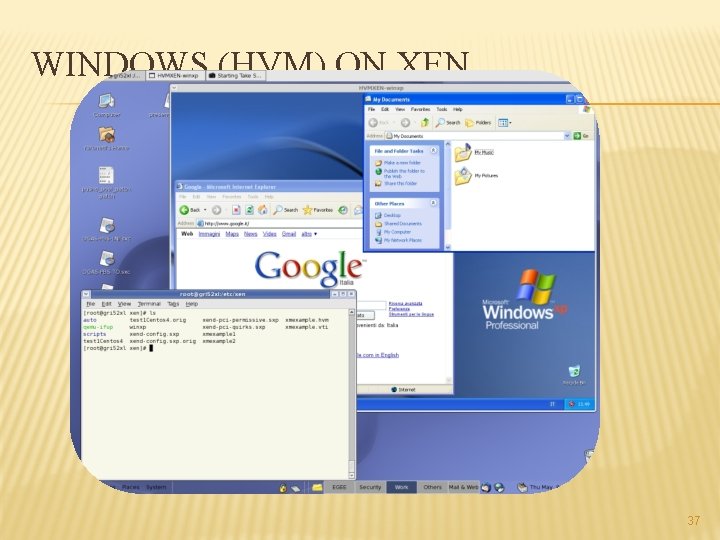Click the terminal window menu button in title bar
This screenshot has width=720, height=540.
[x=86, y=294]
